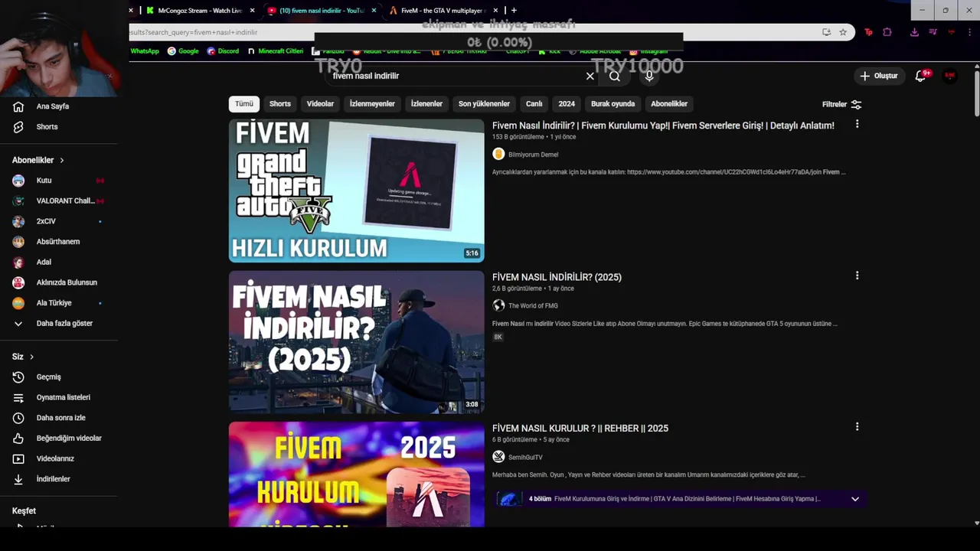Start voice search with microphone icon
The height and width of the screenshot is (551, 980).
[x=649, y=76]
